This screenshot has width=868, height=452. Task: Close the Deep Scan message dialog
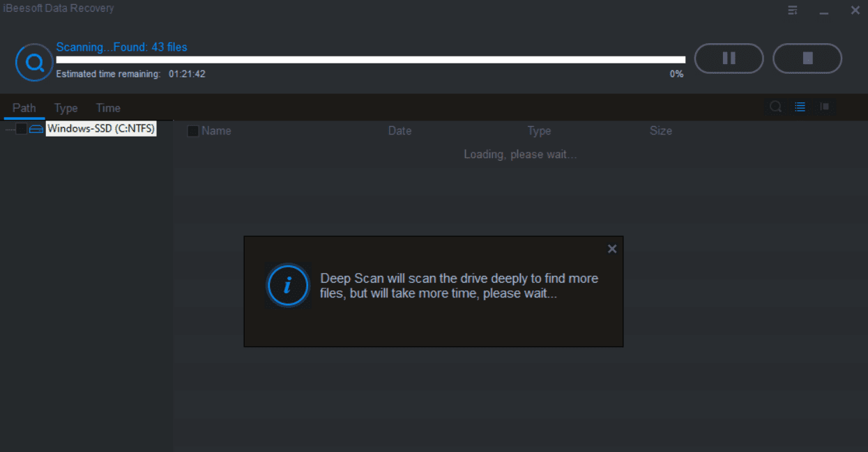tap(612, 249)
